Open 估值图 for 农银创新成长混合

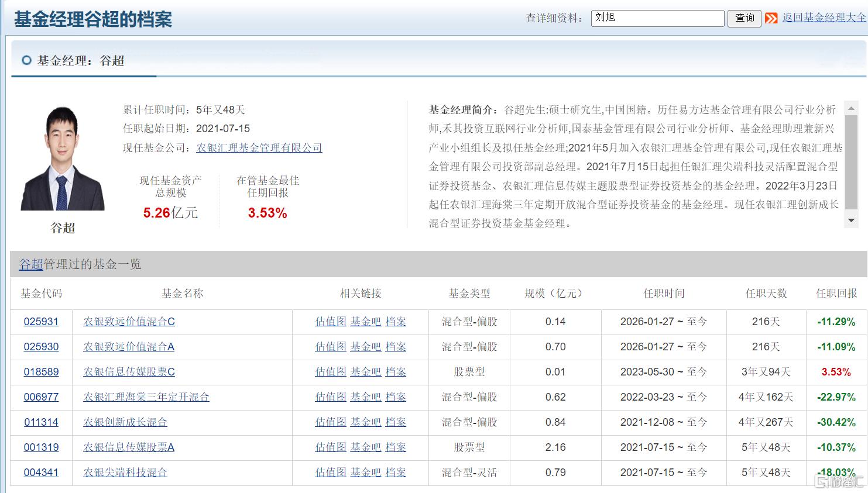(x=331, y=422)
